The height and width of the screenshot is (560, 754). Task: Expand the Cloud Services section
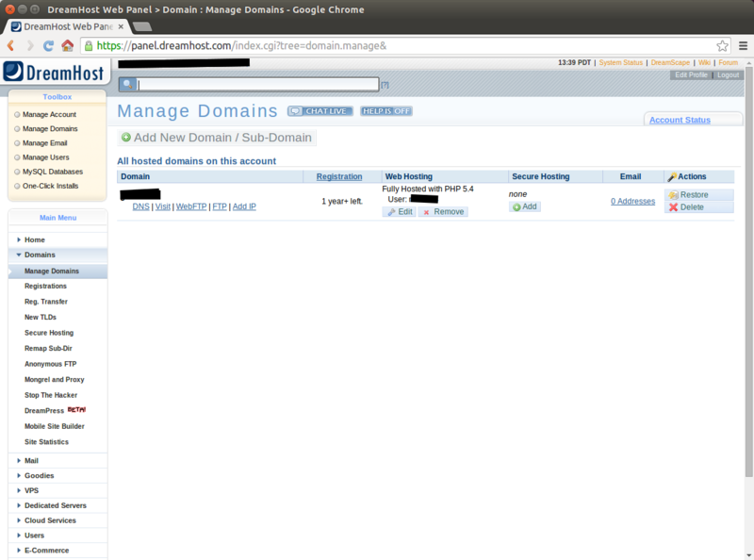57,520
